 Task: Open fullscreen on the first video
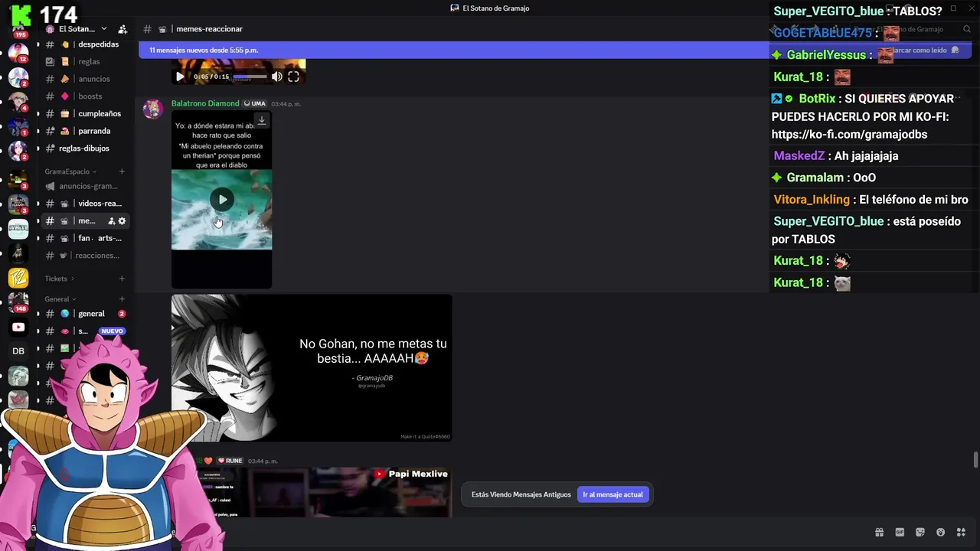click(293, 77)
